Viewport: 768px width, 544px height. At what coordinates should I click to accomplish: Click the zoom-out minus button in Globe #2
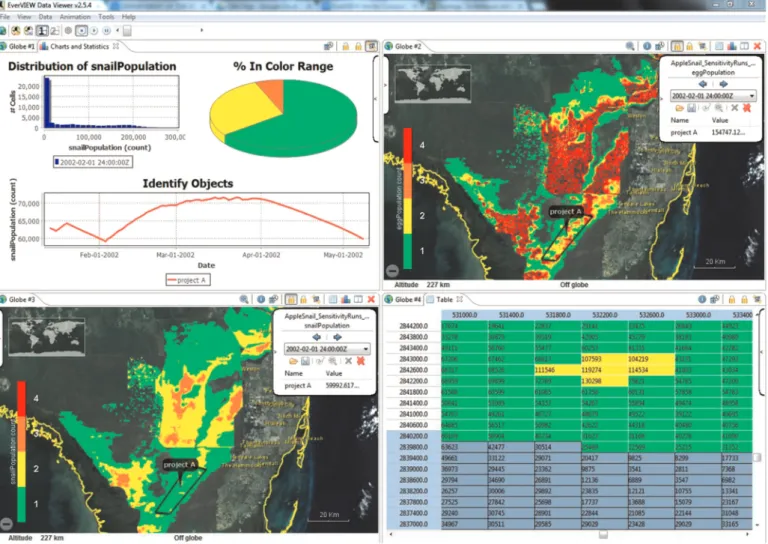coord(392,270)
